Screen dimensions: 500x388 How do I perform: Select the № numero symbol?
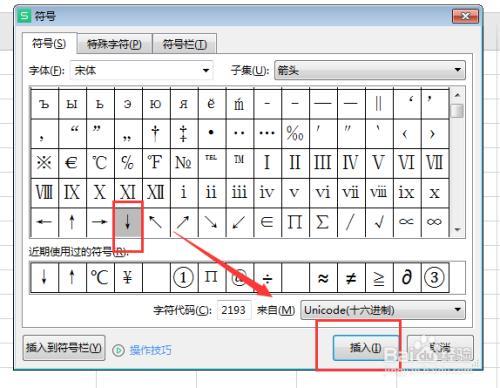click(184, 163)
